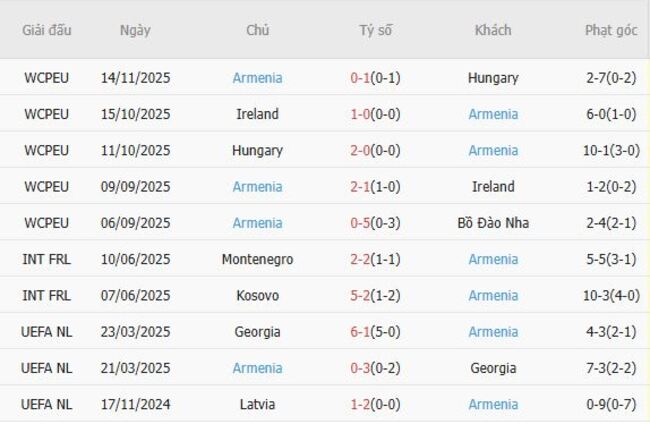Screen dimensions: 650x424
Task: Click Armenia away link in Kosovo match
Action: [493, 295]
